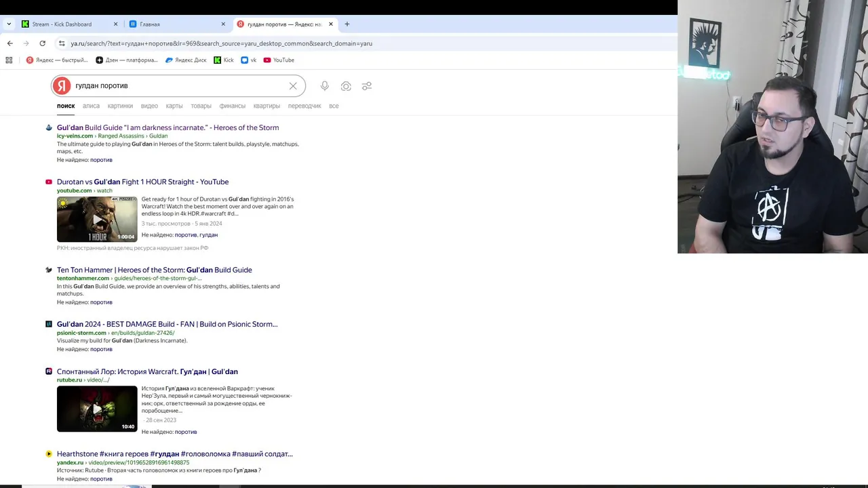This screenshot has width=868, height=488.
Task: Click youtube.com watch source link
Action: (x=85, y=190)
